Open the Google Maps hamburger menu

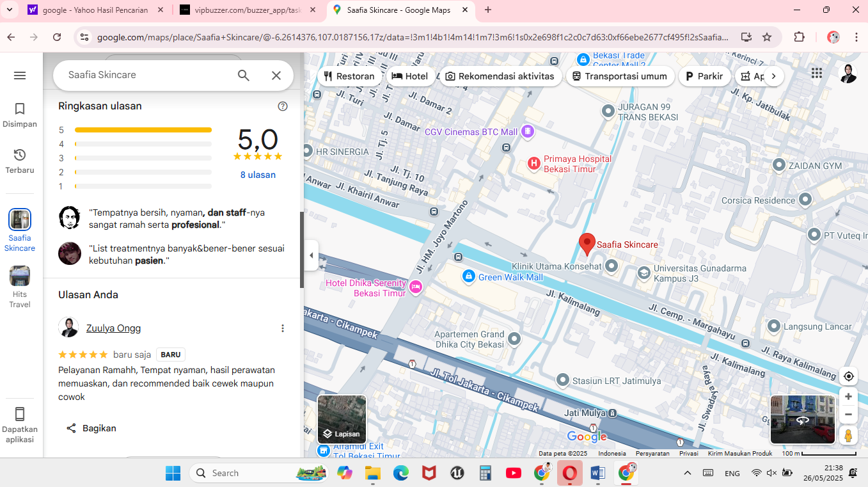(x=20, y=76)
